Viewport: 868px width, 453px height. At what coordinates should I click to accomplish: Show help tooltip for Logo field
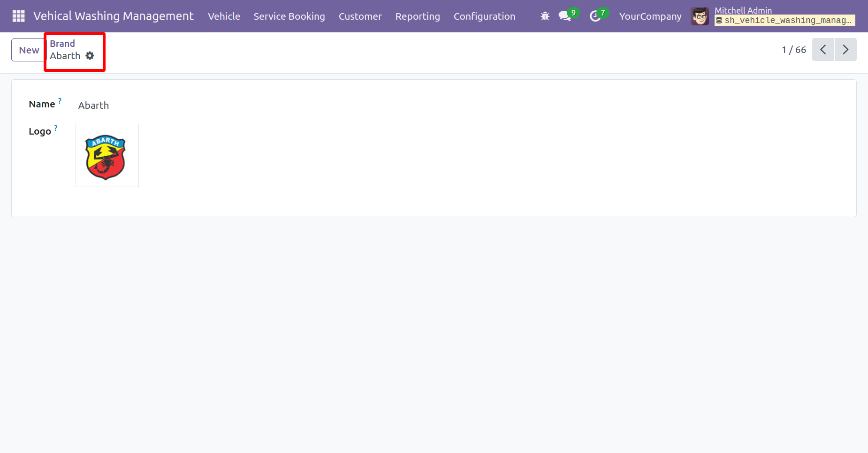point(56,128)
